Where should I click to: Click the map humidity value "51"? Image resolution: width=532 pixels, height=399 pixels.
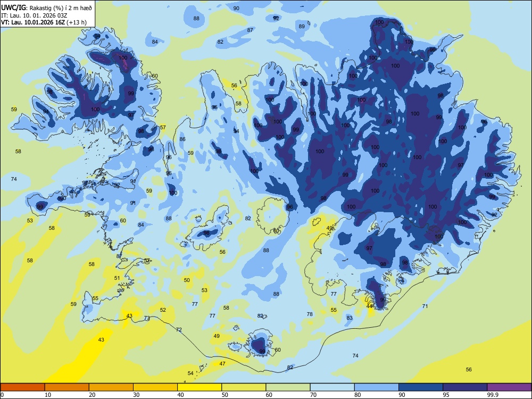pos(117,278)
